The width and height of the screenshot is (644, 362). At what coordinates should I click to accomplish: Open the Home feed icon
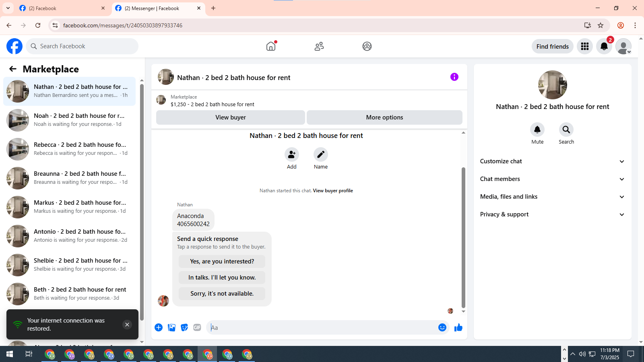271,46
